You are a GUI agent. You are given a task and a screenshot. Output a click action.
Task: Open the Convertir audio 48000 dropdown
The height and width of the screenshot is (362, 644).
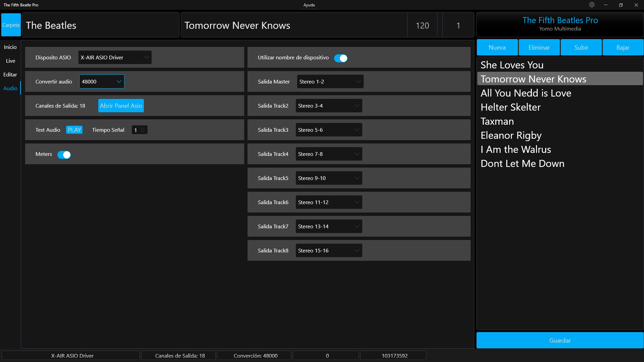coord(102,81)
